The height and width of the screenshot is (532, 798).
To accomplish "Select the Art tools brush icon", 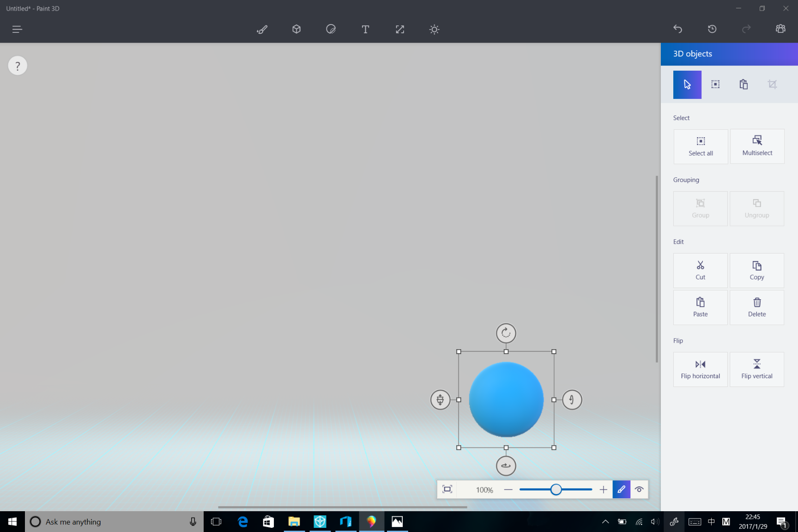I will pyautogui.click(x=262, y=29).
